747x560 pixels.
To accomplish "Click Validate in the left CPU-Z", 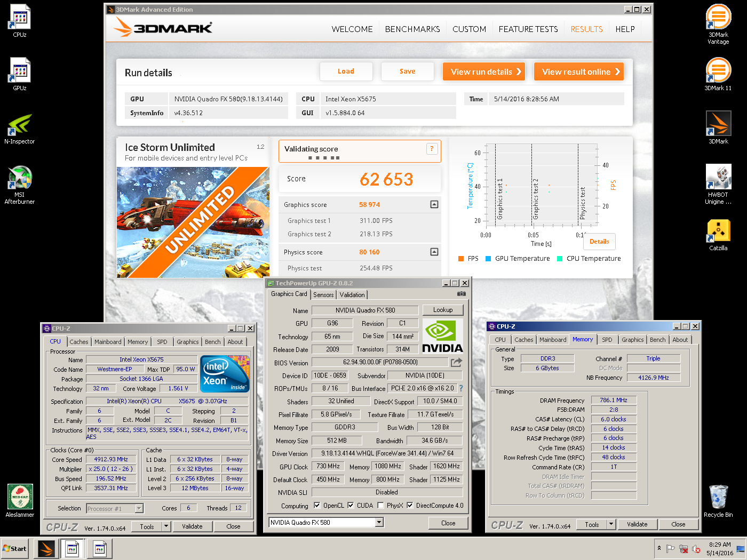I will pyautogui.click(x=192, y=526).
